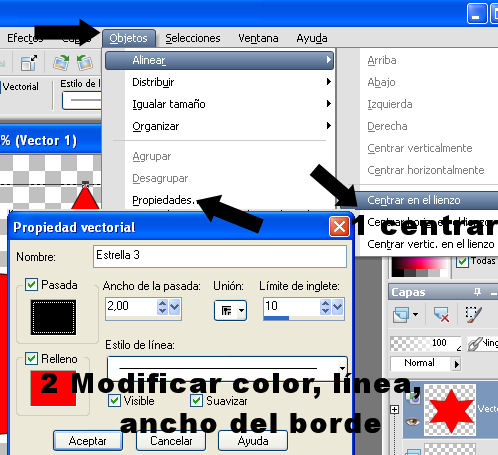Screen dimensions: 498x455
Task: Toggle the Pasada checkbox
Action: point(32,285)
